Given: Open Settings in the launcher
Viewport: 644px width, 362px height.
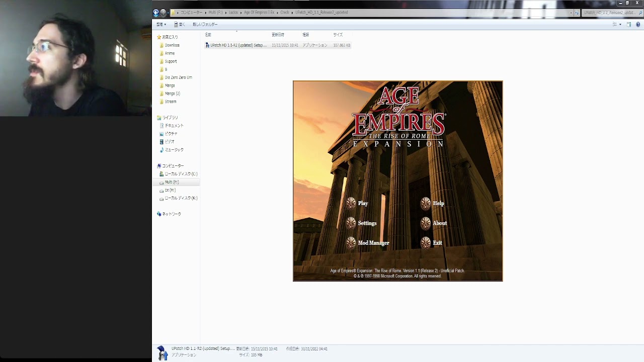Looking at the screenshot, I should pyautogui.click(x=367, y=223).
